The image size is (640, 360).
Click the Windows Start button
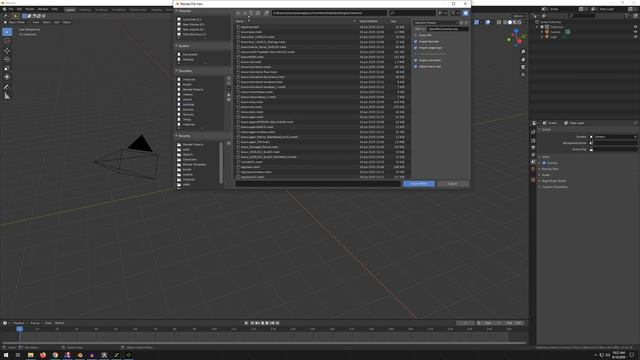coord(6,355)
